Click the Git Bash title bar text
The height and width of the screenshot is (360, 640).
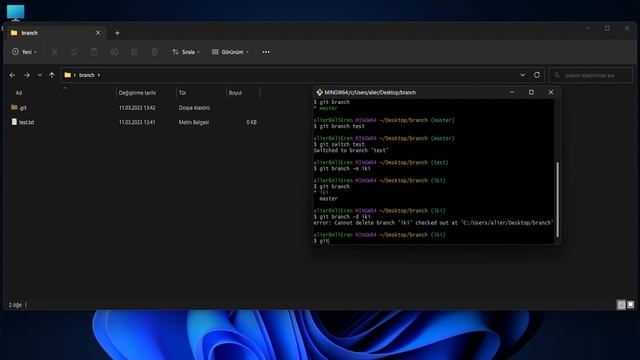point(370,93)
